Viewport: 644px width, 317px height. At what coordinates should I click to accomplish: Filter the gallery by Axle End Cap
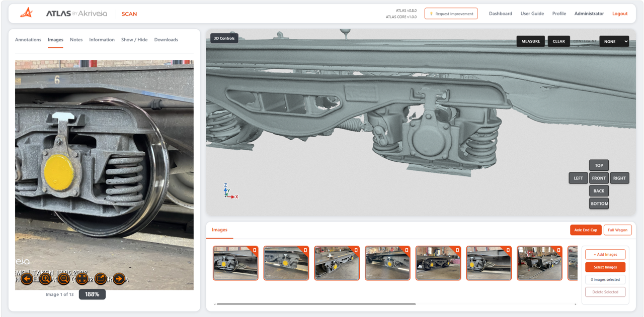tap(586, 230)
